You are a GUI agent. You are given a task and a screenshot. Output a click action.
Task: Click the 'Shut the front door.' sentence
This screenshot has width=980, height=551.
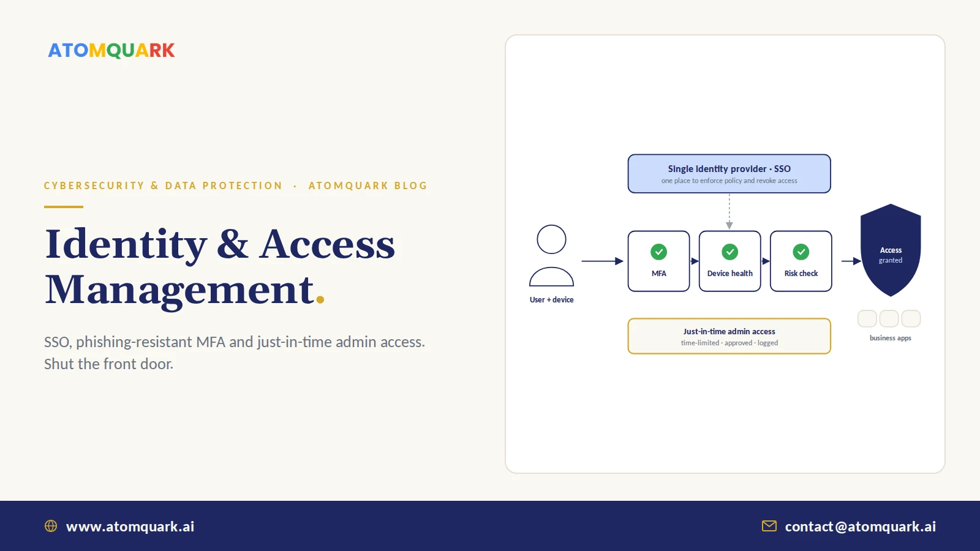coord(109,364)
